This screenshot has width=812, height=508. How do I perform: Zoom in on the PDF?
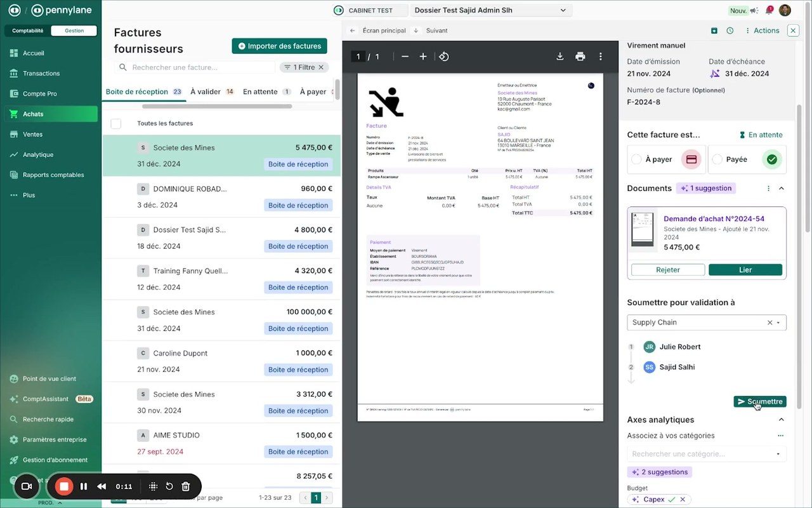pos(423,57)
